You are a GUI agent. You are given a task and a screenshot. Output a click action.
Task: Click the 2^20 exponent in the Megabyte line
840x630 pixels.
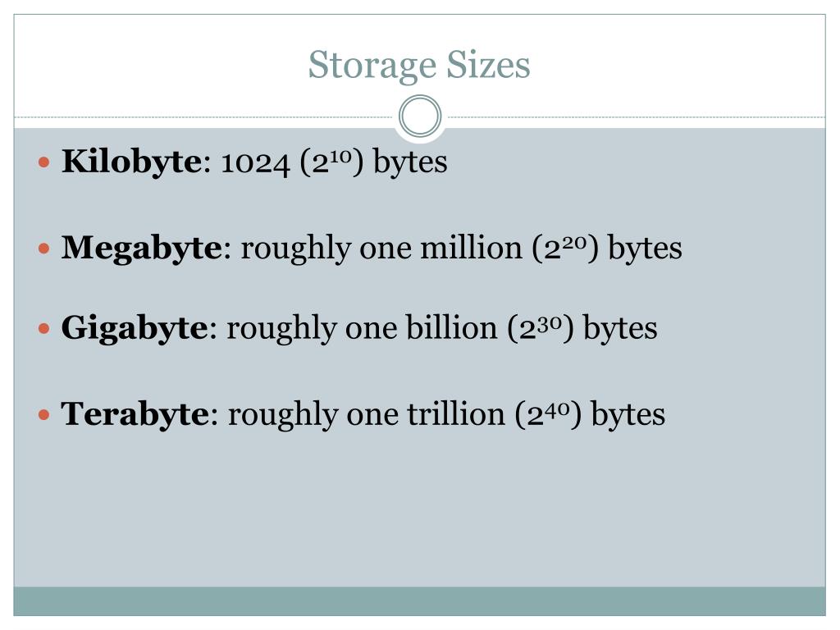tap(565, 248)
